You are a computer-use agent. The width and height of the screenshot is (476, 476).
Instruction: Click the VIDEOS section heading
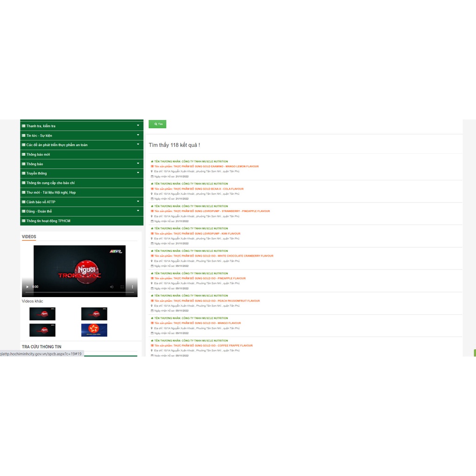pos(29,237)
